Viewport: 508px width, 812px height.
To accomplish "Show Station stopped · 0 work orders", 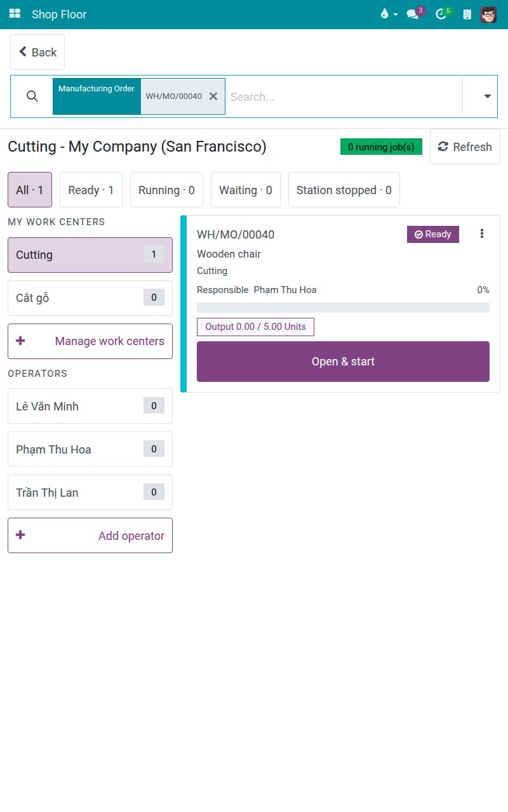I will tap(344, 190).
